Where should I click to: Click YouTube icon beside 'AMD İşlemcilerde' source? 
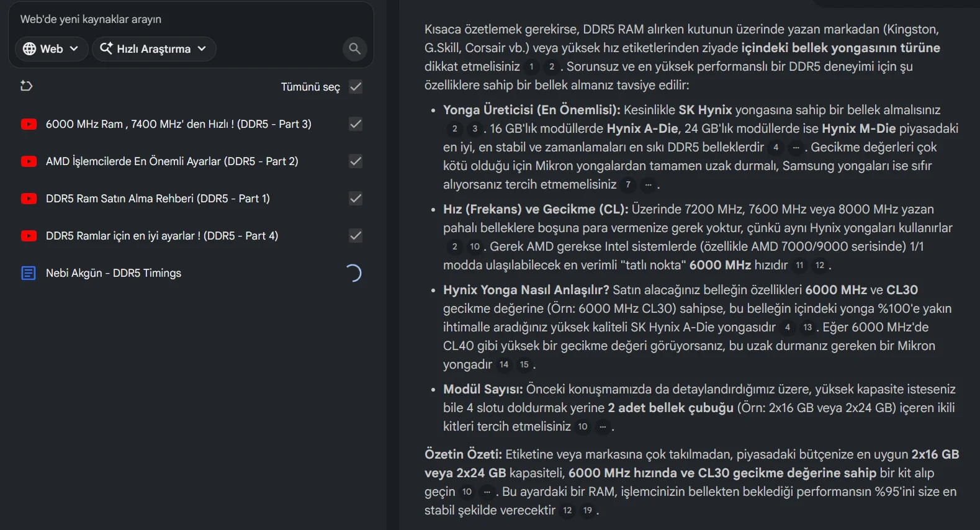click(29, 161)
